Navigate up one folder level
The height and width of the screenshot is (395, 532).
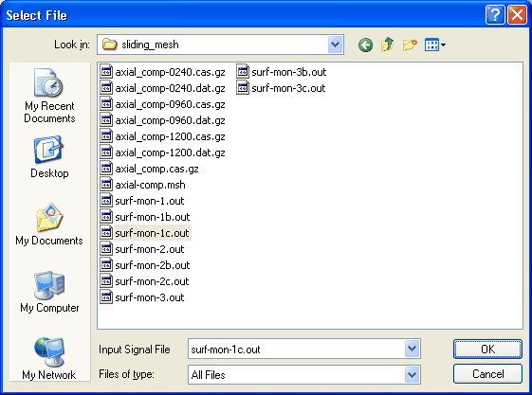[x=388, y=45]
